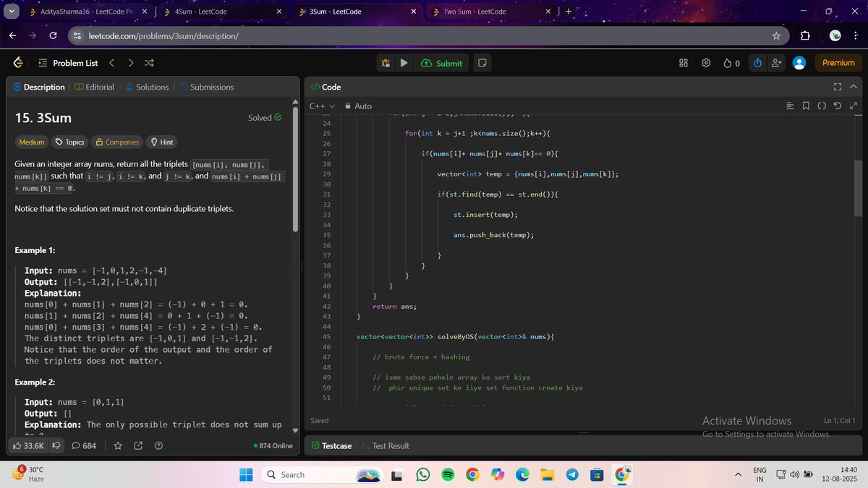Open LeetCode settings gear
This screenshot has width=868, height=488.
click(x=706, y=63)
